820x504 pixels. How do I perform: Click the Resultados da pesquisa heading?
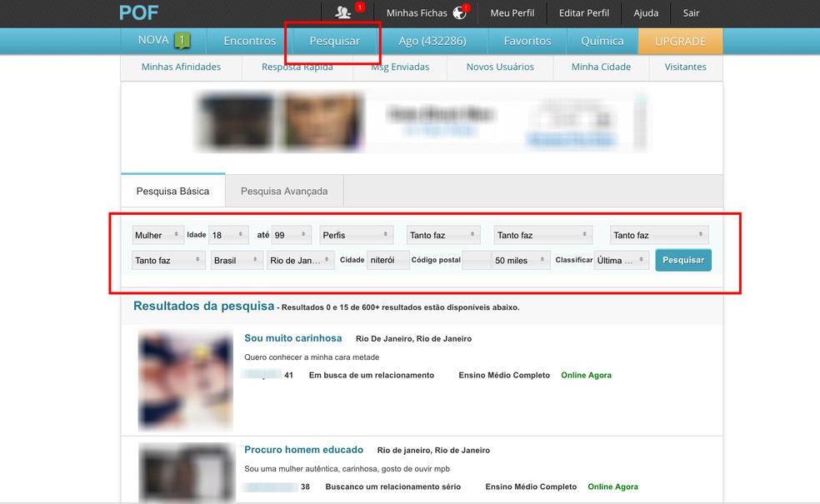[203, 307]
